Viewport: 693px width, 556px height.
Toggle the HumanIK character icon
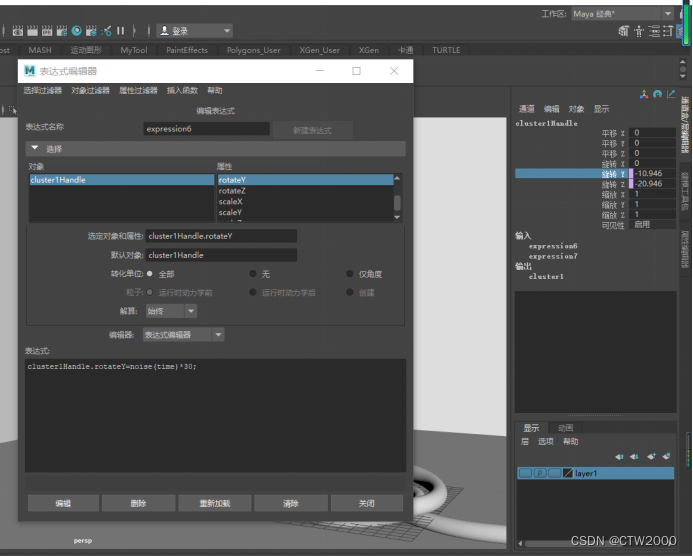coord(639,31)
